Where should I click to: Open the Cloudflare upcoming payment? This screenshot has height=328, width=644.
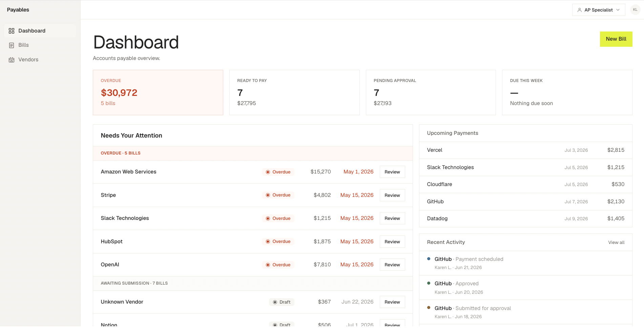point(525,184)
